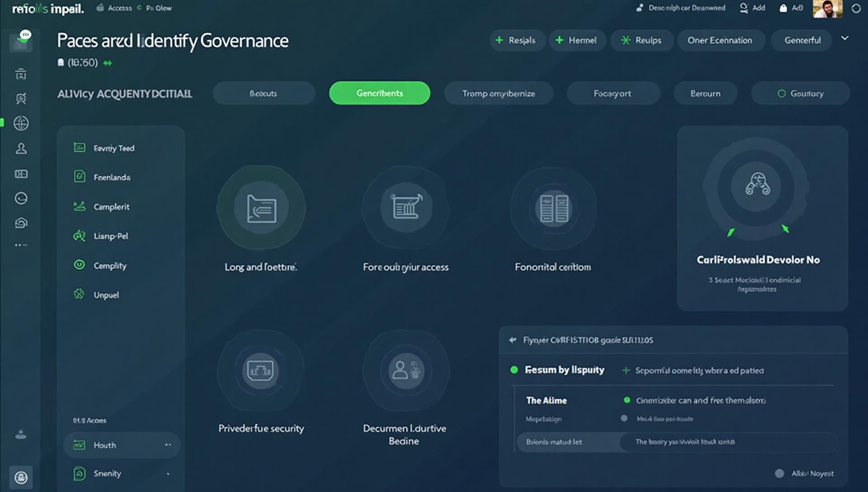Click the Lisnp-Pel icon
The height and width of the screenshot is (492, 868).
pyautogui.click(x=80, y=236)
